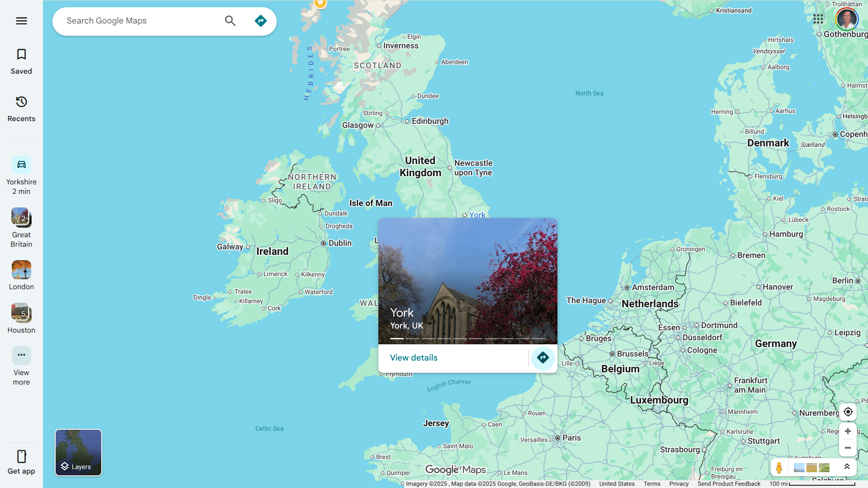Open Google apps grid
This screenshot has width=868, height=488.
point(818,19)
